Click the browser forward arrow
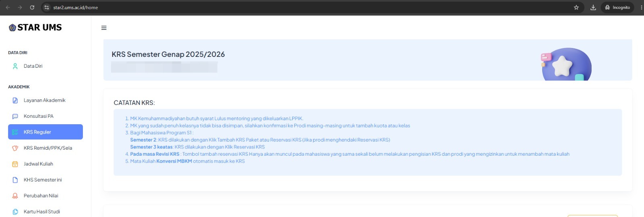 [20, 7]
